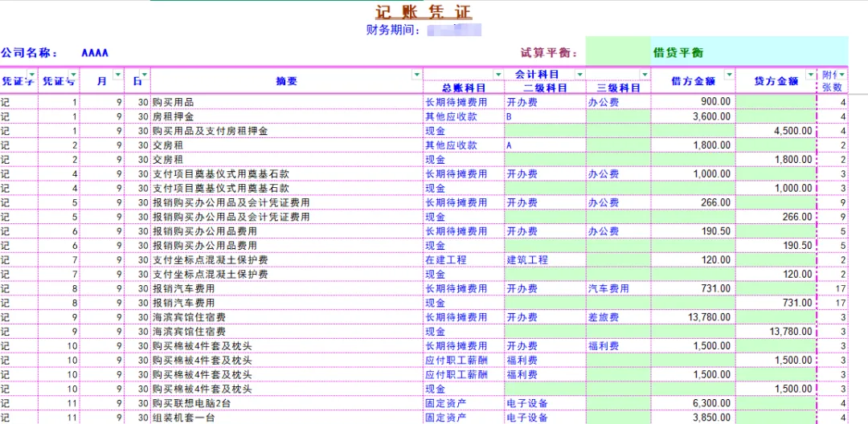The image size is (868, 424).
Task: Select the debit amount 6,300.00
Action: [x=693, y=404]
